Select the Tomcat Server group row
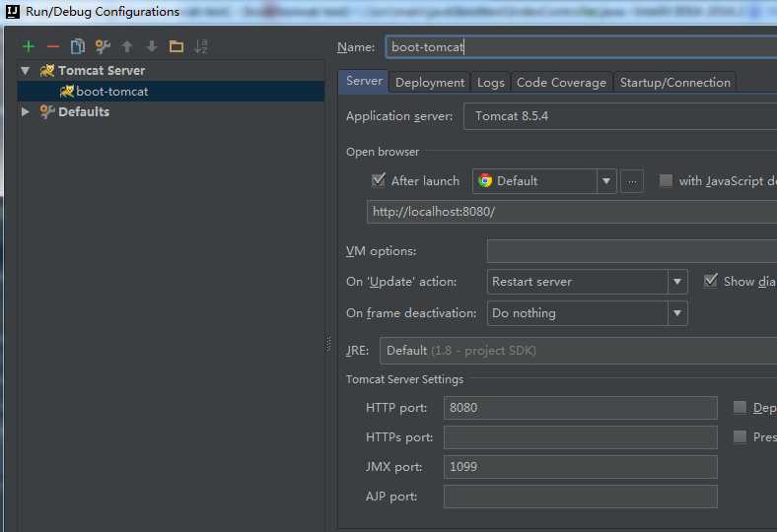 [x=171, y=70]
